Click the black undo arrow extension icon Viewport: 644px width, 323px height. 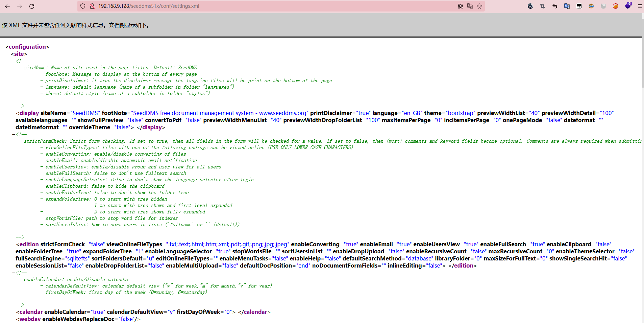[x=555, y=6]
